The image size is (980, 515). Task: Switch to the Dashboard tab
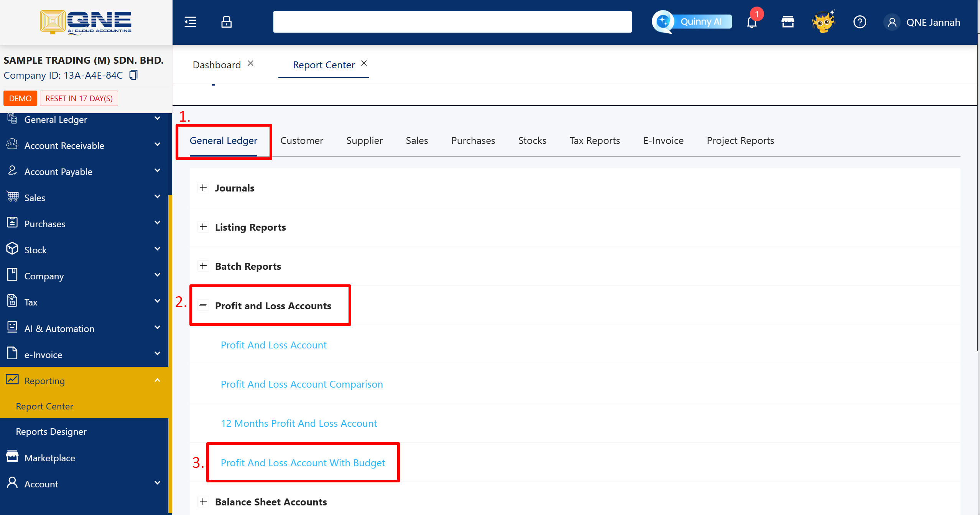[217, 65]
